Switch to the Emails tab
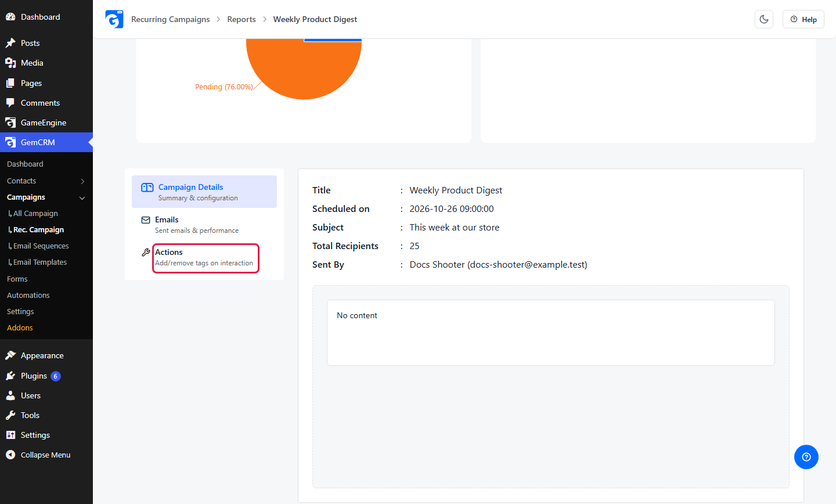Image resolution: width=836 pixels, height=504 pixels. coord(204,225)
